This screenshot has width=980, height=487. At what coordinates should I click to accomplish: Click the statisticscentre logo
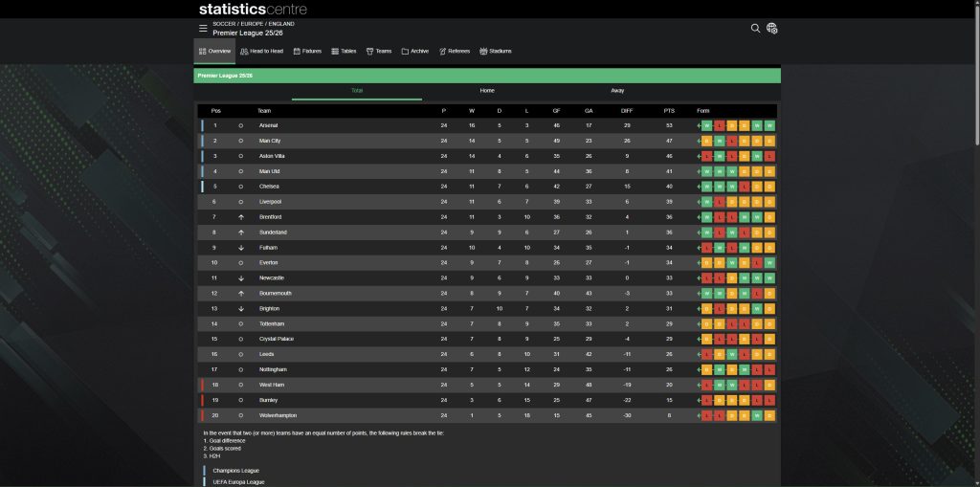pyautogui.click(x=253, y=10)
